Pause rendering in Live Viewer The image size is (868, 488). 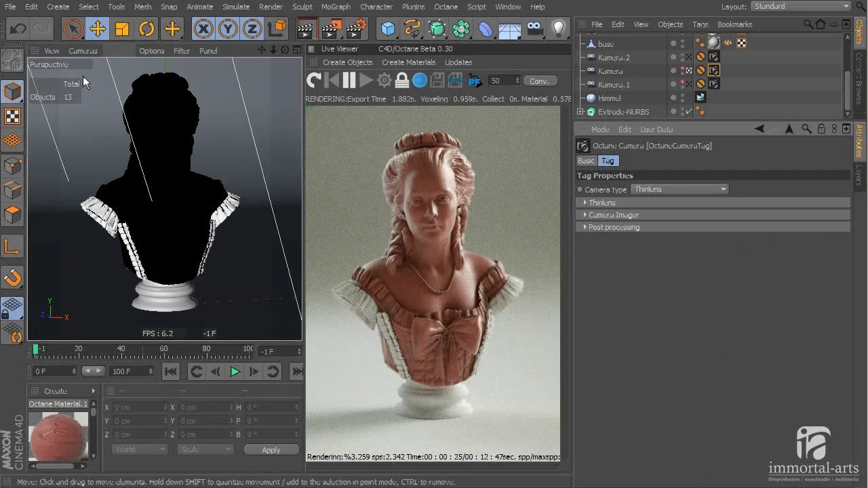point(349,81)
